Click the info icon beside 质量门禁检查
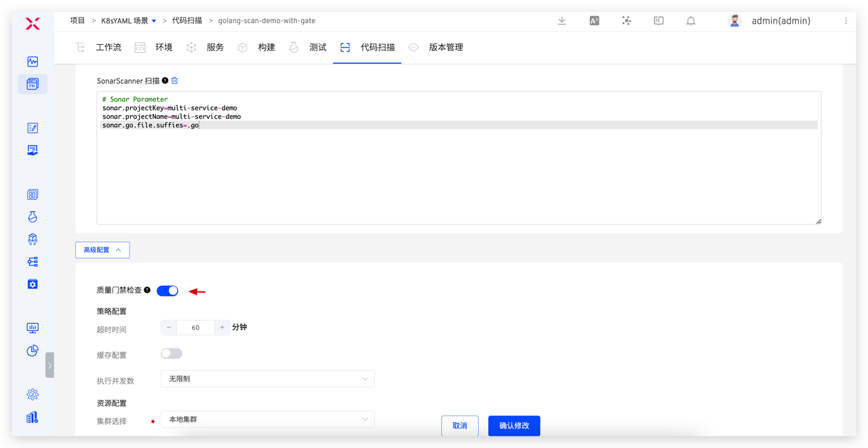Viewport: 868px width, 448px height. click(147, 290)
